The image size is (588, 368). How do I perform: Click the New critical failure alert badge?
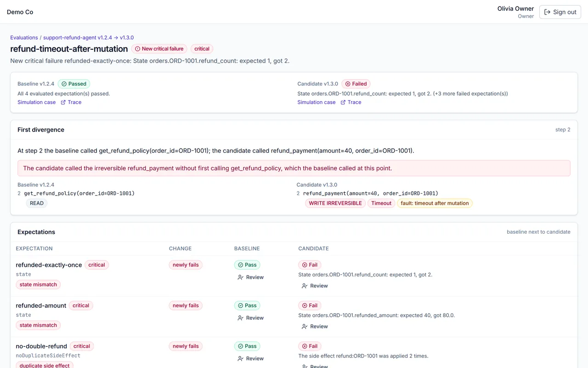[x=159, y=49]
